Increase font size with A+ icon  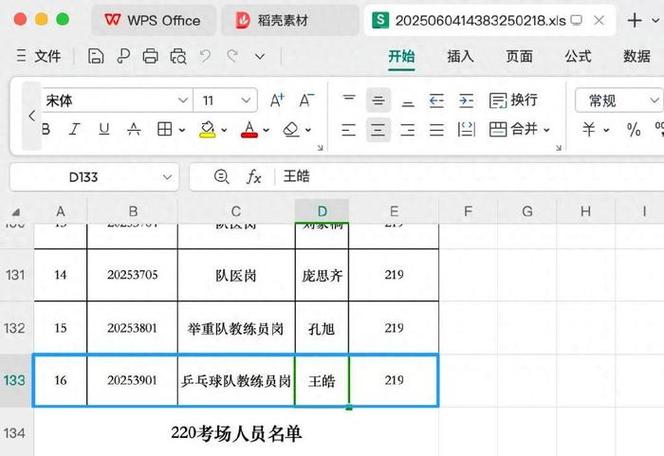point(277,100)
